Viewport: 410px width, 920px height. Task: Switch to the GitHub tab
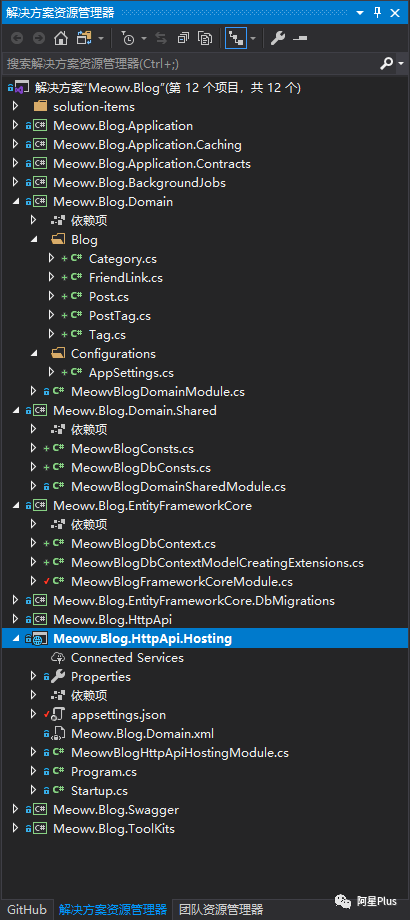coord(27,909)
